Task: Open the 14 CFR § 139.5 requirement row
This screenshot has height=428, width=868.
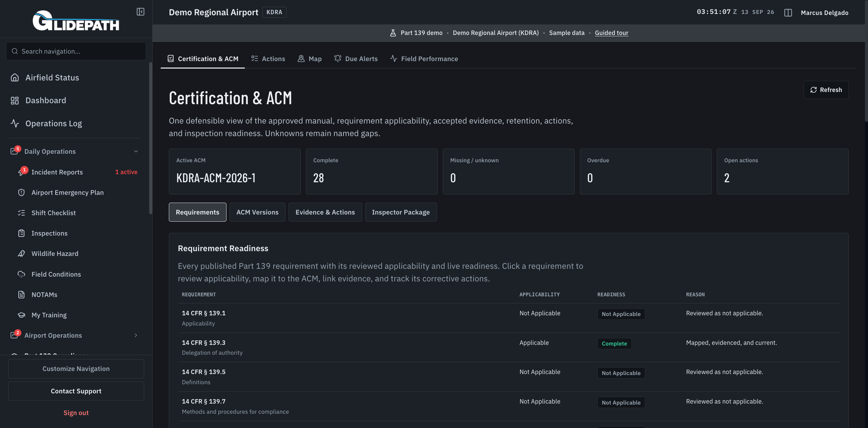Action: point(509,377)
